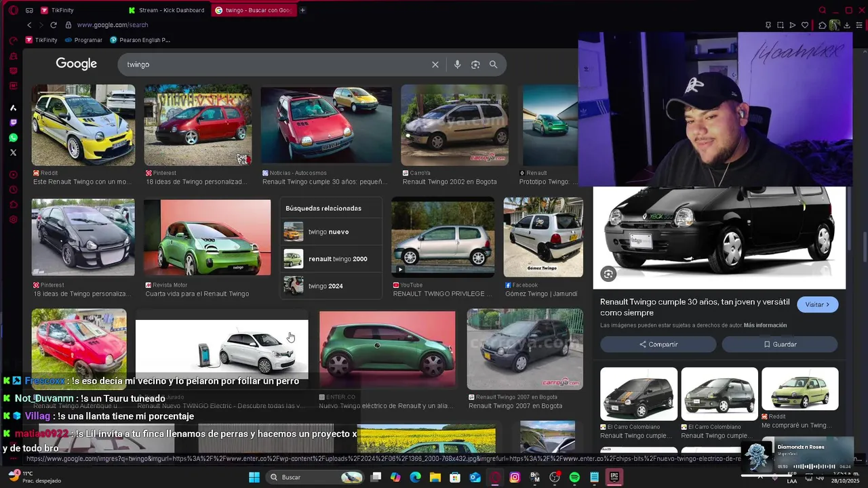This screenshot has width=868, height=488.
Task: Open WhatsApp from the Opera sidebar
Action: pos(13,138)
